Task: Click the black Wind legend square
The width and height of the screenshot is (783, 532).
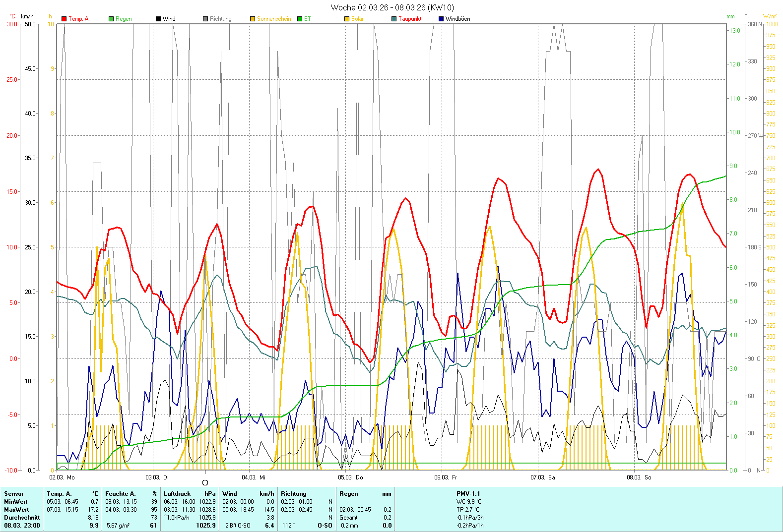Action: point(158,19)
